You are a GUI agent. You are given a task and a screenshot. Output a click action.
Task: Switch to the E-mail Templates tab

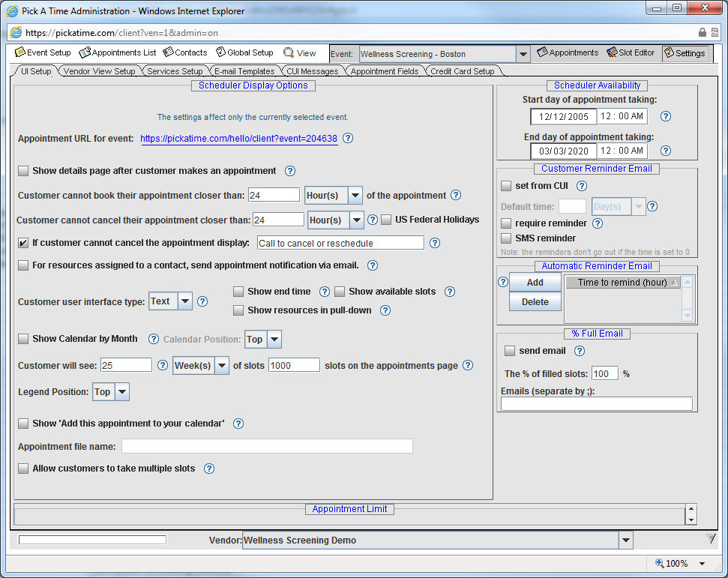[x=244, y=71]
